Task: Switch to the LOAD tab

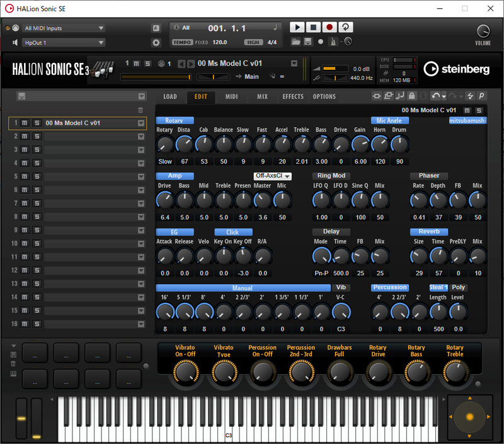Action: pyautogui.click(x=170, y=97)
